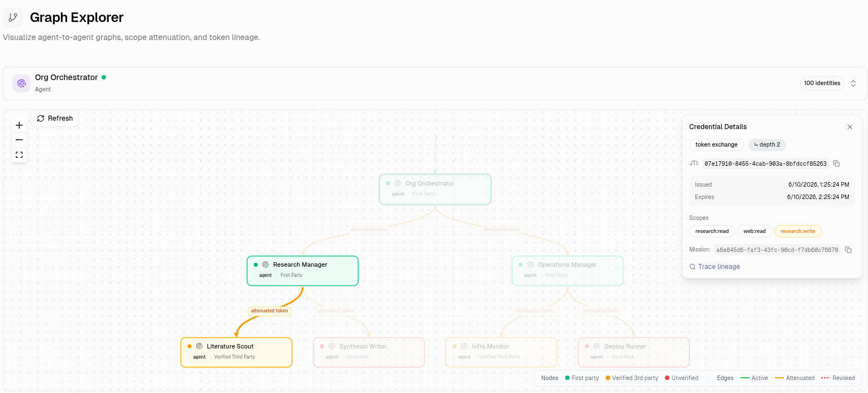Screen dimensions: 868x393
Task: Click the Issued timestamp 1:25:24 PM
Action: point(819,184)
